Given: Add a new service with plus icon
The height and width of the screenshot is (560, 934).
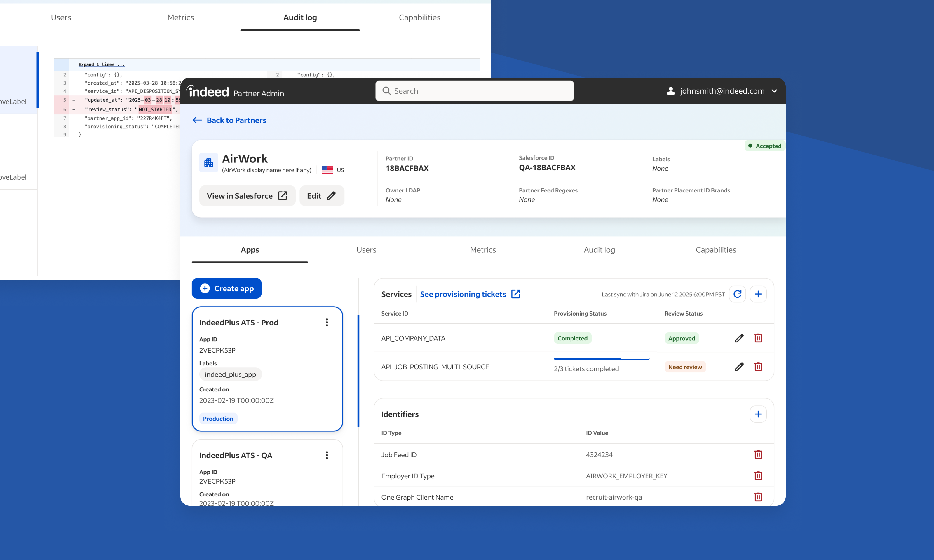Looking at the screenshot, I should click(x=758, y=294).
